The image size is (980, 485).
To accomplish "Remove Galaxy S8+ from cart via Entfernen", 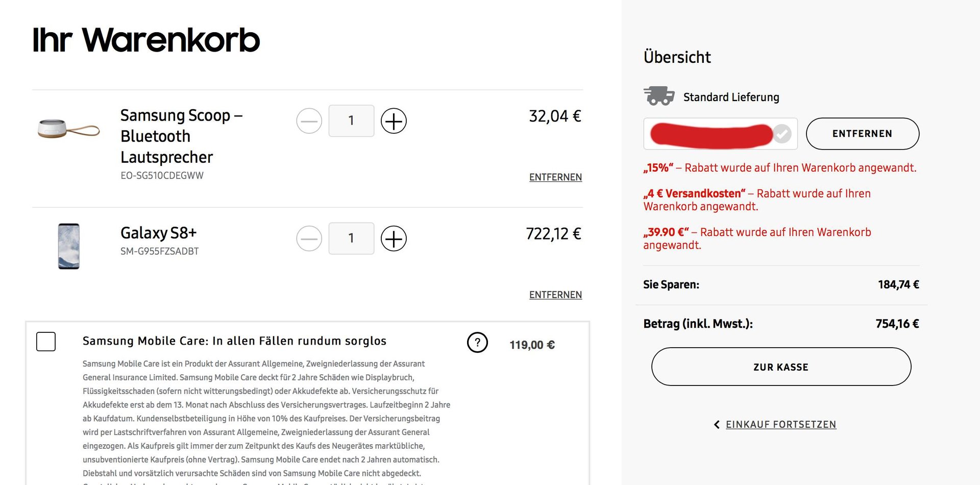I will 555,295.
